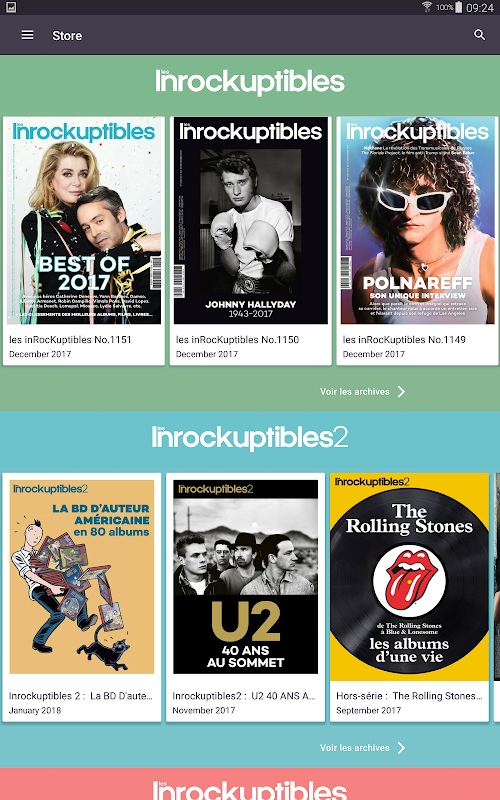Open La BD d'auteur américaine cover

pos(82,577)
